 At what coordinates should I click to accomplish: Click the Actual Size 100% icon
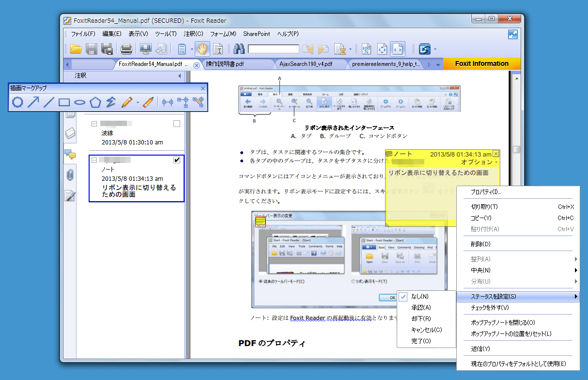click(367, 49)
